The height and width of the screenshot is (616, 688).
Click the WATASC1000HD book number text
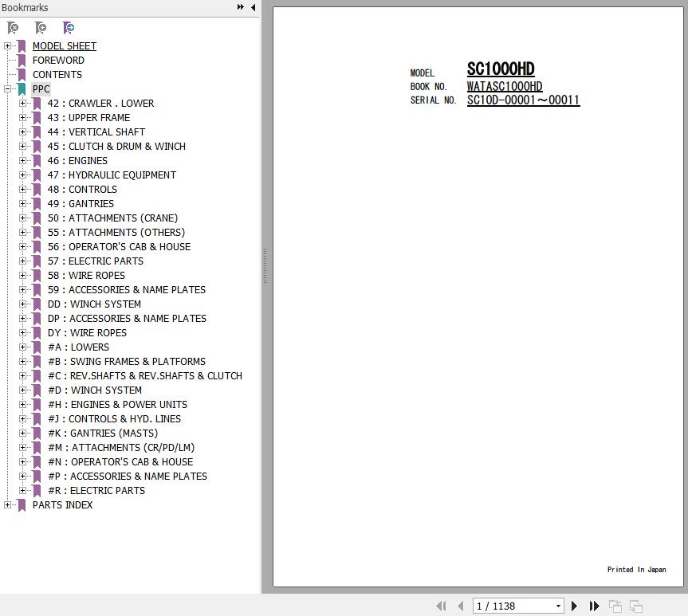[x=505, y=86]
